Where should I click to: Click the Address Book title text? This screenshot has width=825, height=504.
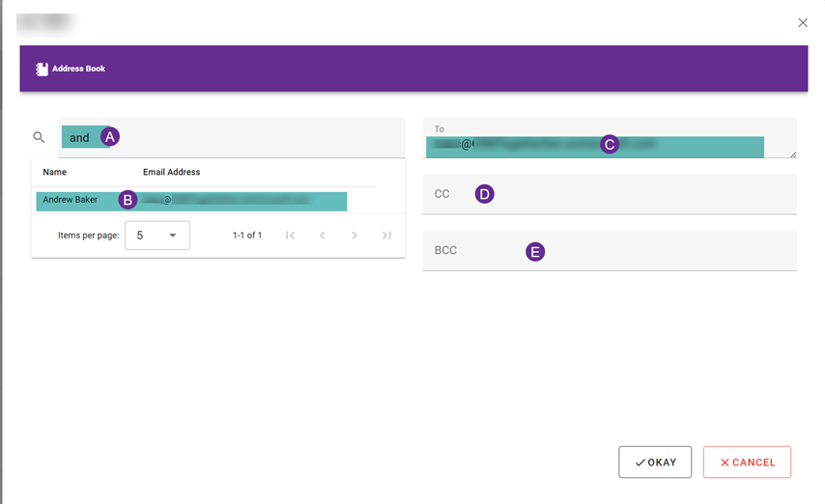[x=79, y=70]
